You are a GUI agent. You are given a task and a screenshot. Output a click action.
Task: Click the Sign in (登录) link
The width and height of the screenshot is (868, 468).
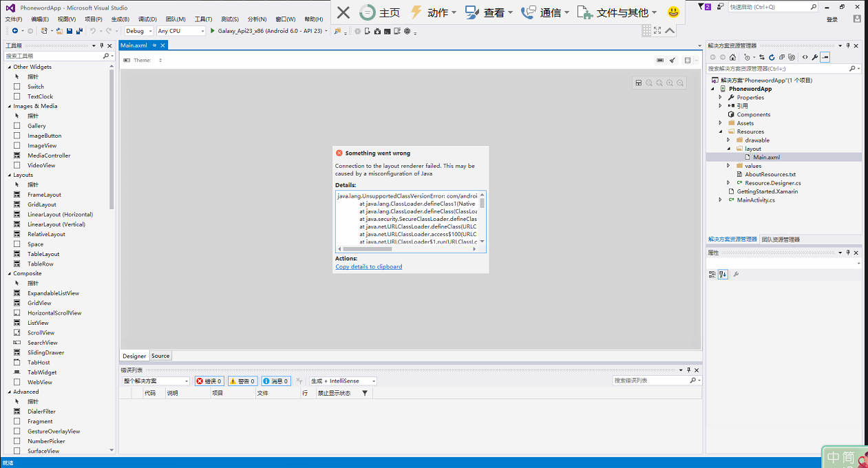[832, 19]
